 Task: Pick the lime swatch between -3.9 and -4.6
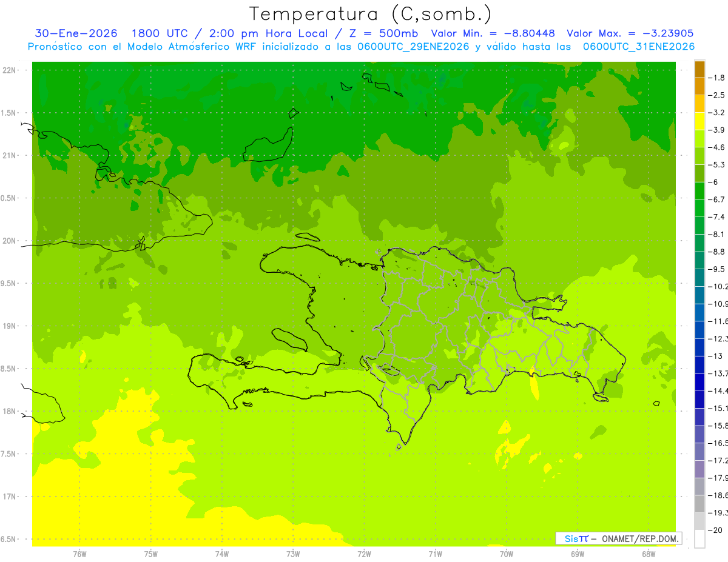[x=699, y=139]
